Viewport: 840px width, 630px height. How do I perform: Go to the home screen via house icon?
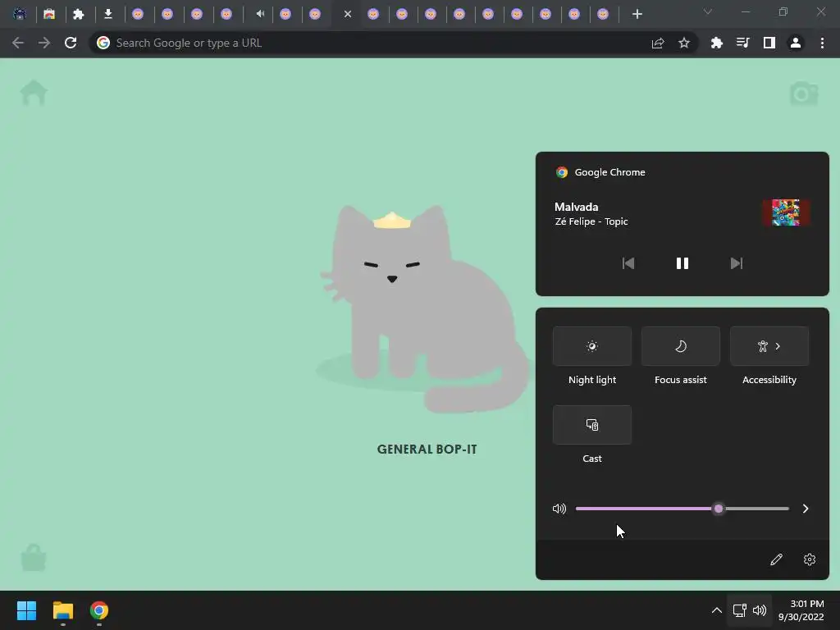point(34,94)
